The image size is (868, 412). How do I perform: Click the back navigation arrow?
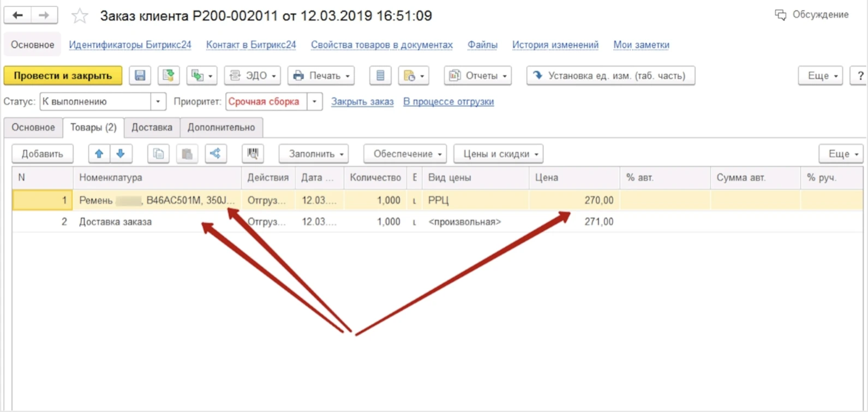[17, 15]
